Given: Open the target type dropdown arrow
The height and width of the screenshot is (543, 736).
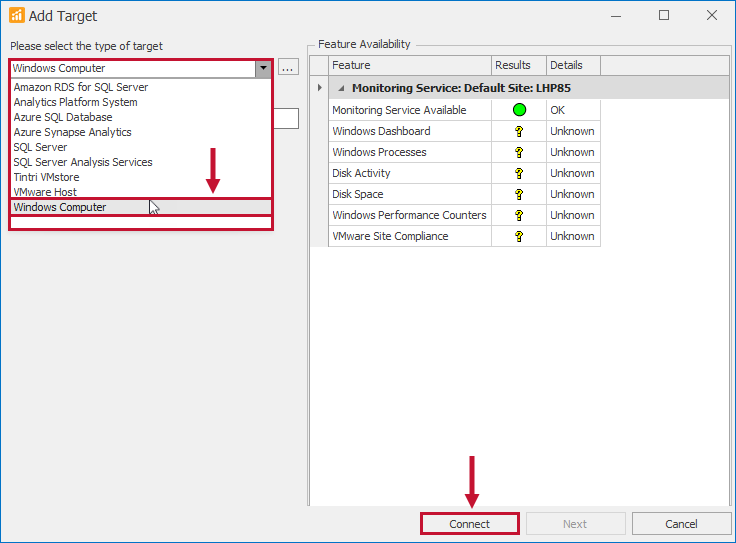Looking at the screenshot, I should tap(263, 69).
